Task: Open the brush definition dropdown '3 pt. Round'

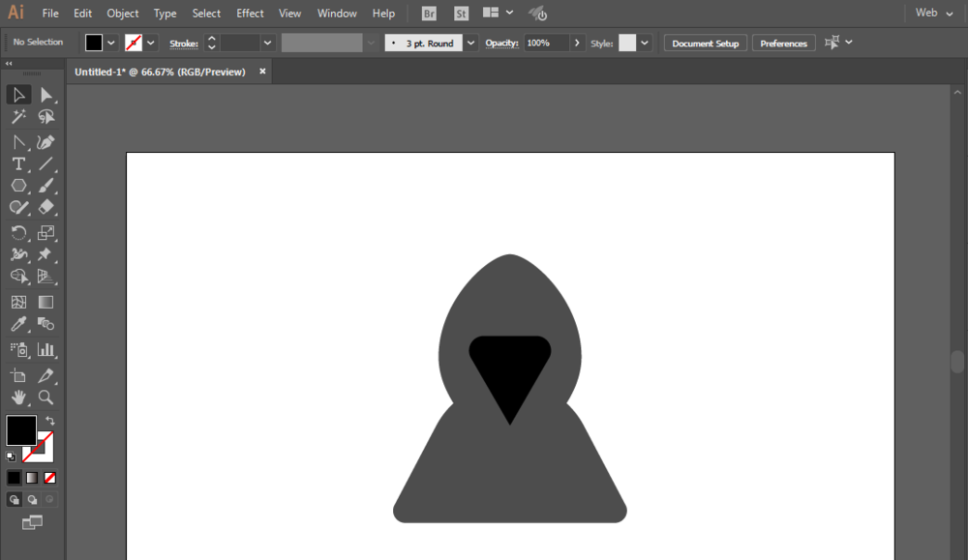Action: (x=470, y=44)
